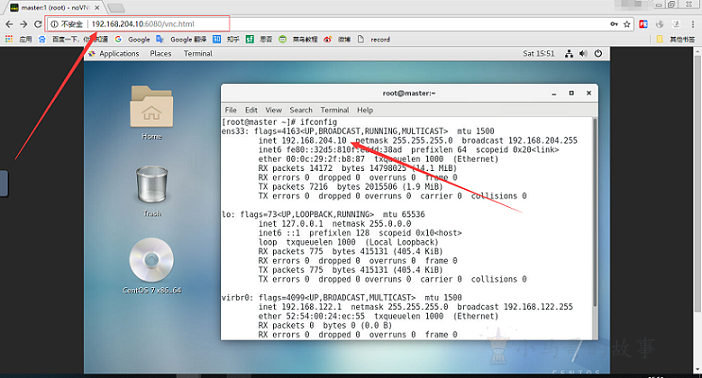Image resolution: width=702 pixels, height=378 pixels.
Task: Open new browser tab button
Action: (116, 8)
